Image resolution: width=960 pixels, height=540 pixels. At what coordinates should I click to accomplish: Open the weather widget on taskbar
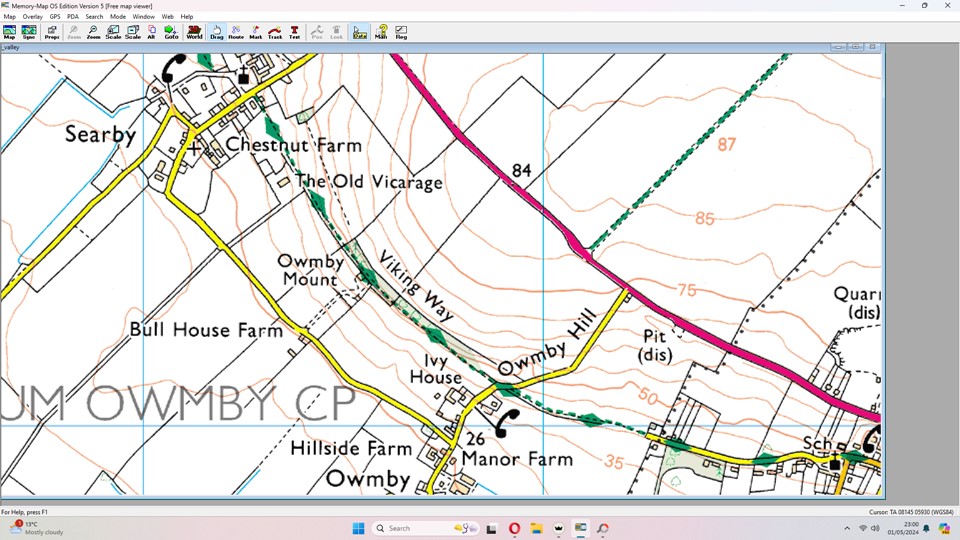(37, 528)
